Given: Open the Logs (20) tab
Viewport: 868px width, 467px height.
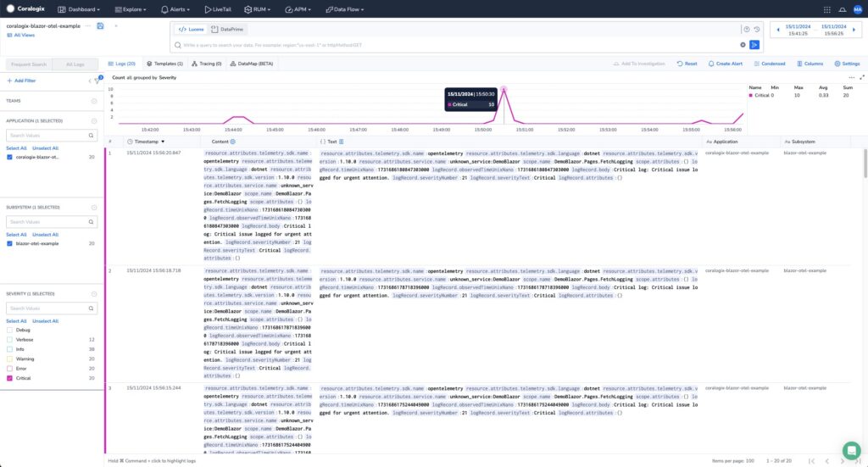Looking at the screenshot, I should click(122, 64).
